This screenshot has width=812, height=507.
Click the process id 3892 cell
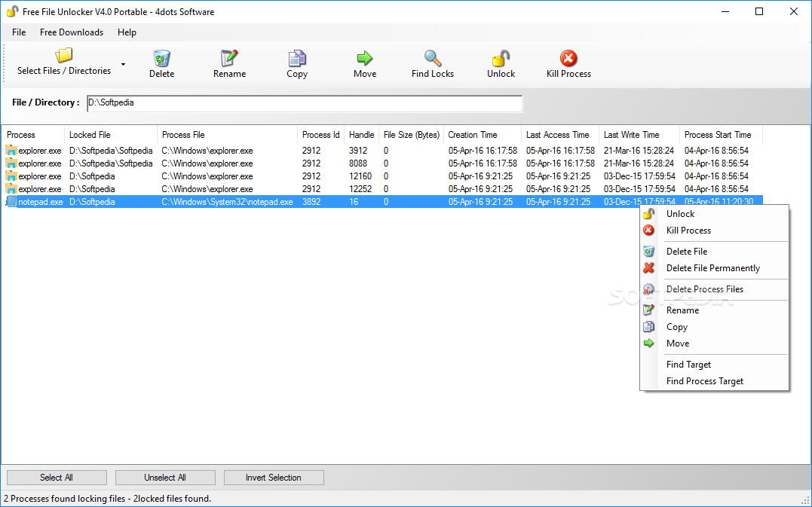[x=311, y=202]
